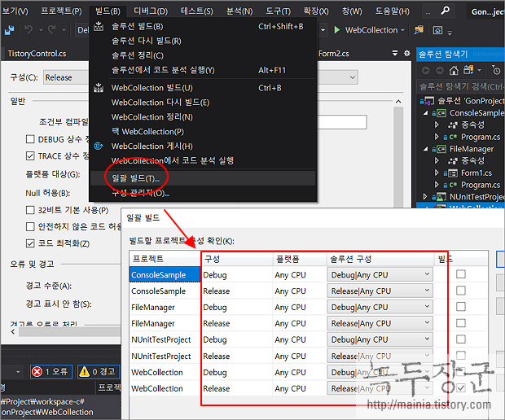This screenshot has height=420, width=505.
Task: Open the 프로젝트(P) menu
Action: click(61, 11)
